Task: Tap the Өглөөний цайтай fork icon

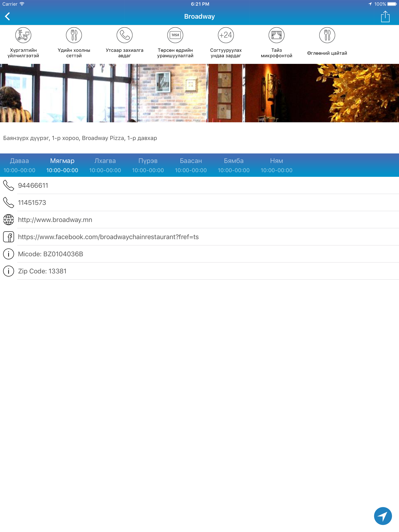Action: pyautogui.click(x=327, y=35)
